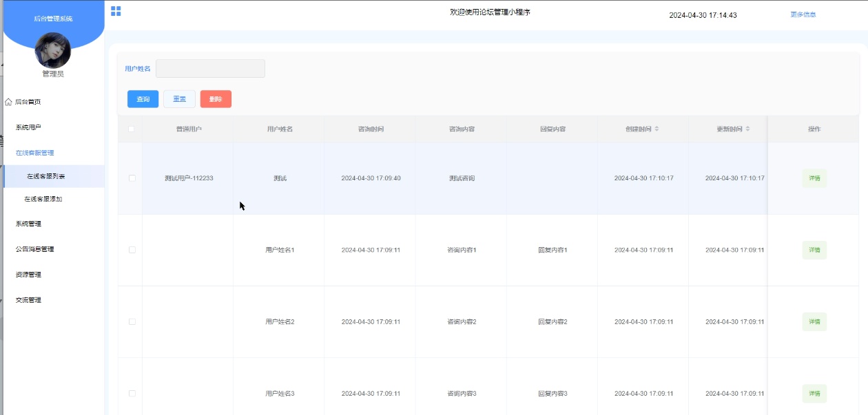Open 详情 for the 用户姓名3 row

pyautogui.click(x=814, y=393)
